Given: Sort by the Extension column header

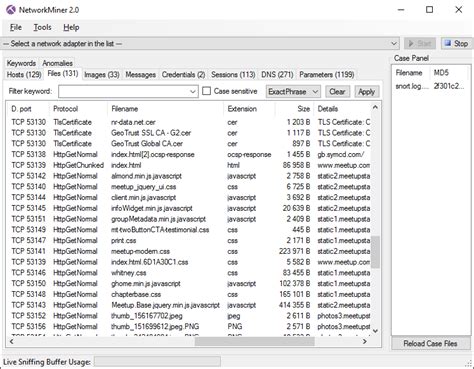Looking at the screenshot, I should click(x=249, y=109).
